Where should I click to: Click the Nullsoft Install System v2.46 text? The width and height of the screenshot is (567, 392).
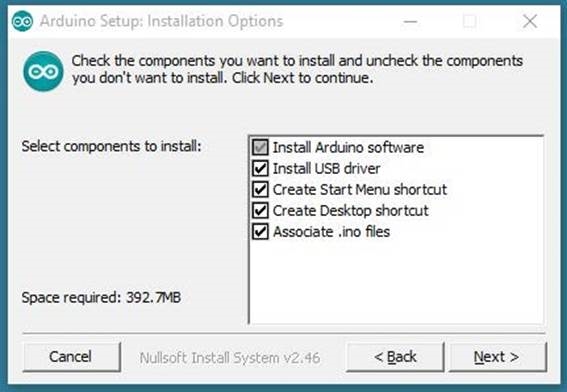[230, 358]
